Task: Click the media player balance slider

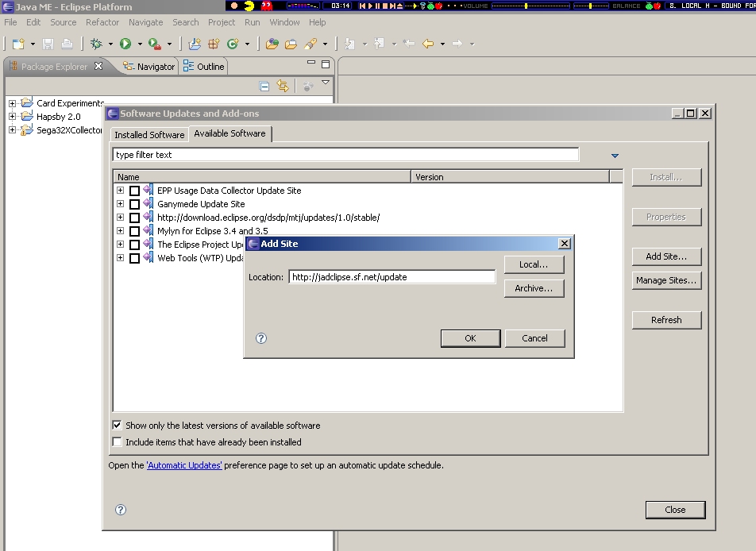Action: pyautogui.click(x=591, y=6)
